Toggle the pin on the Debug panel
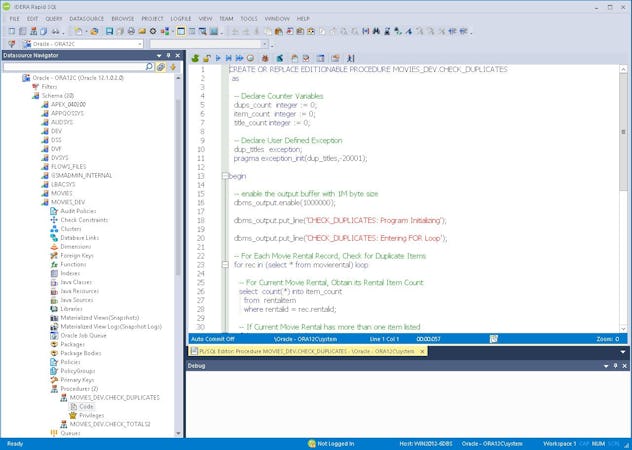 click(615, 366)
